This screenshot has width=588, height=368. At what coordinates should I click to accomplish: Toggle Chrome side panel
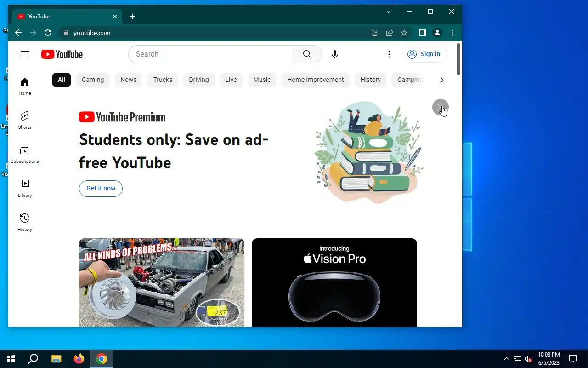coord(423,33)
